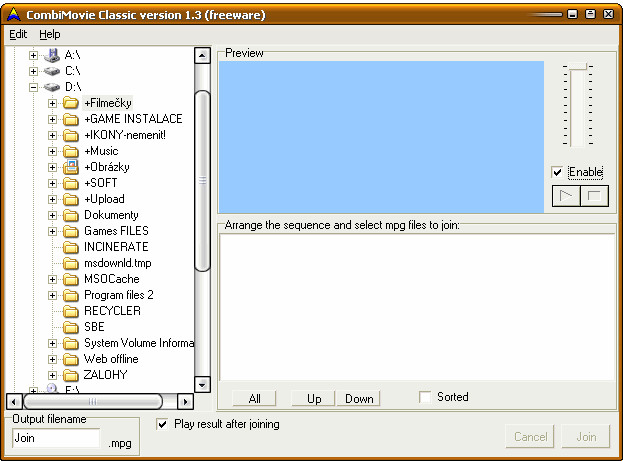Uncheck Play result after joining
623x461 pixels.
coord(162,424)
